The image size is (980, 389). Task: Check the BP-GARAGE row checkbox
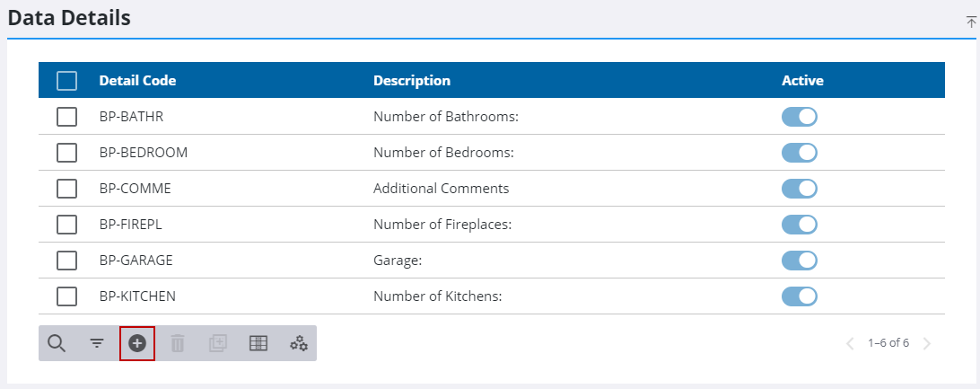pyautogui.click(x=66, y=261)
